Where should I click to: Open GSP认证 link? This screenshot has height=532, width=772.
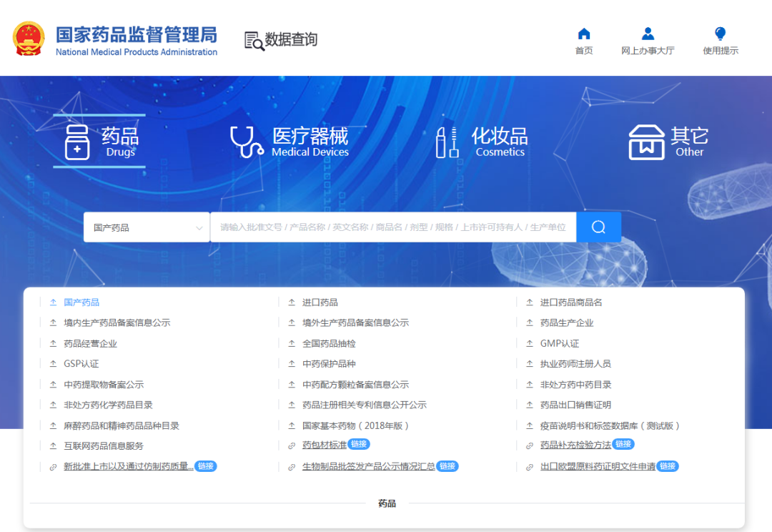[x=81, y=363]
